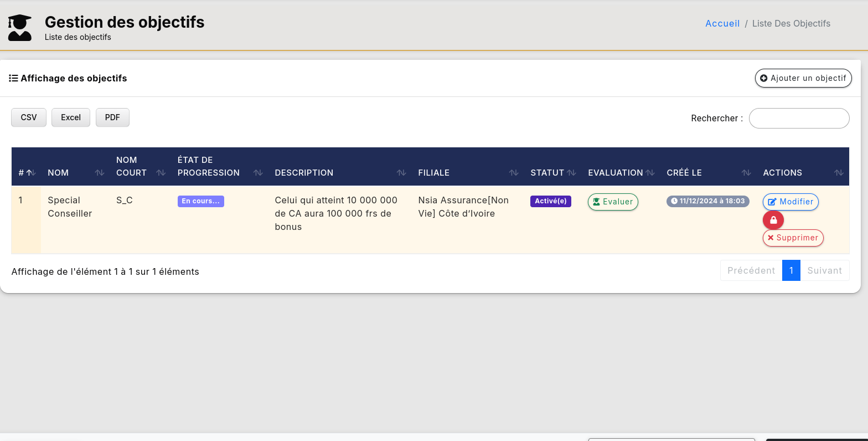
Task: Open Accueil breadcrumb link
Action: [722, 23]
